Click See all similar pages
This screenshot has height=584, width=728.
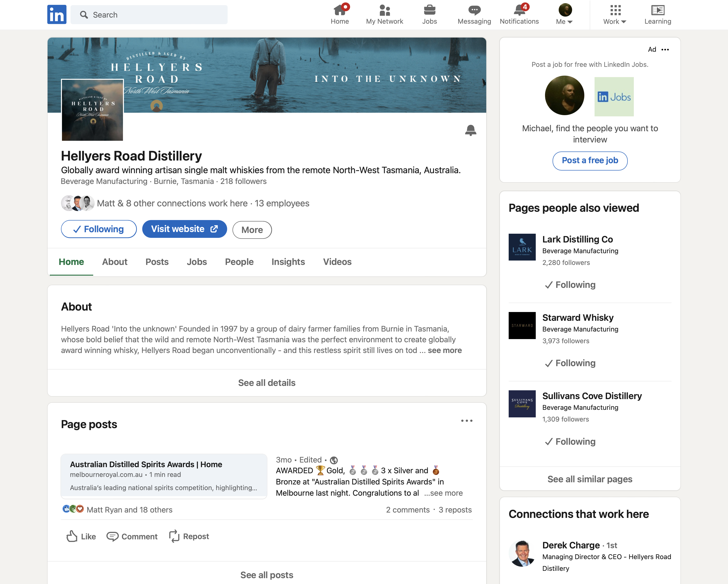[590, 479]
